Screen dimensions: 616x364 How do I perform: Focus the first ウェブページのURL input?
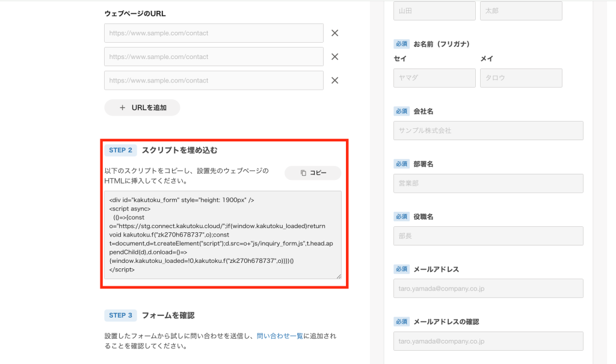coord(214,33)
